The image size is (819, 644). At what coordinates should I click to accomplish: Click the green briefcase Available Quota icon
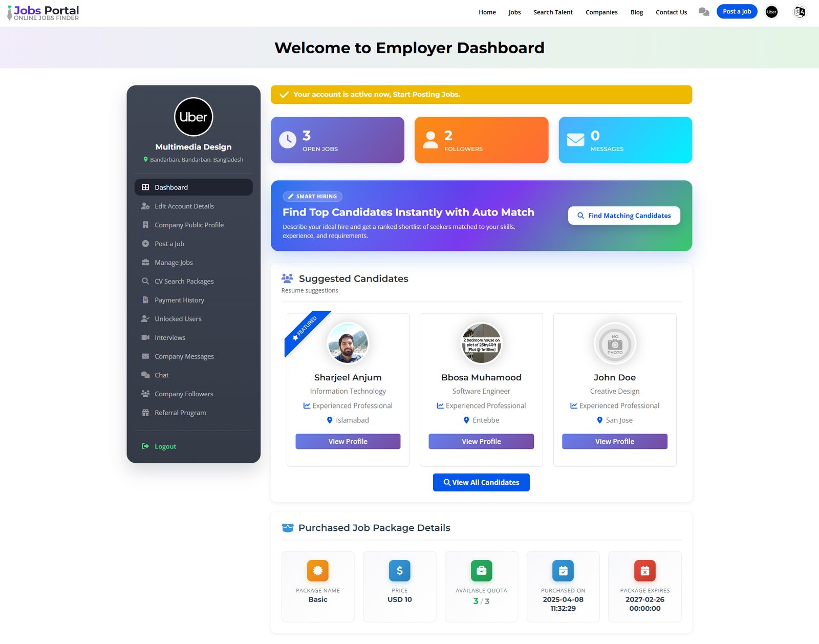coord(481,570)
